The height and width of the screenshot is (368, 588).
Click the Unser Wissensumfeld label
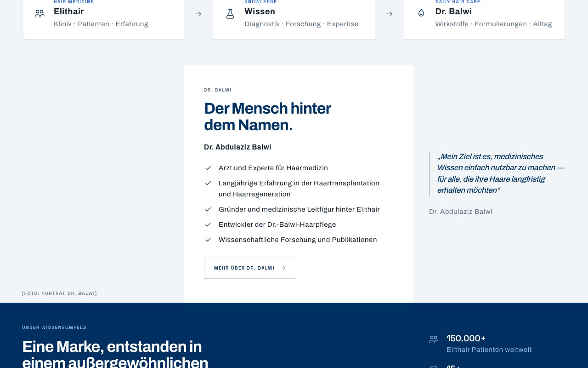(54, 328)
